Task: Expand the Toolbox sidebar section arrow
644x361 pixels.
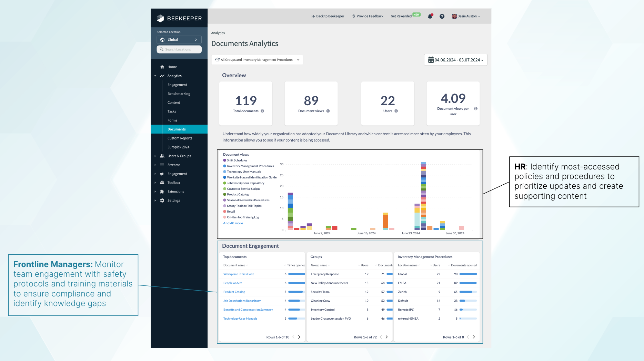Action: [x=155, y=183]
